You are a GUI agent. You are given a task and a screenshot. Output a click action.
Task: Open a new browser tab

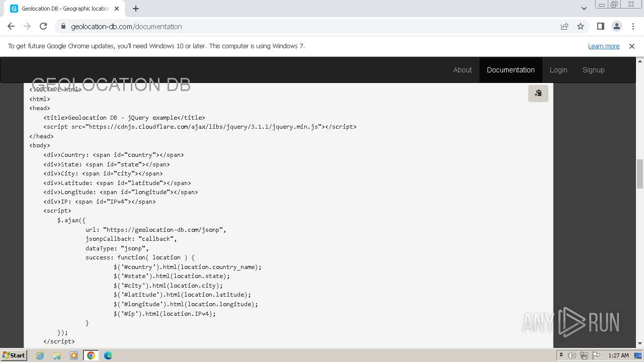pyautogui.click(x=136, y=9)
